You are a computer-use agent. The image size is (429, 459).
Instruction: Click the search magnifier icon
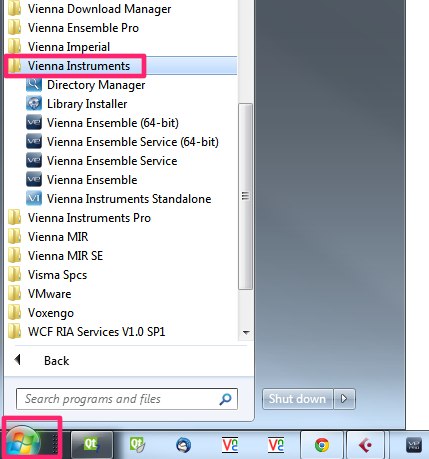click(x=225, y=399)
